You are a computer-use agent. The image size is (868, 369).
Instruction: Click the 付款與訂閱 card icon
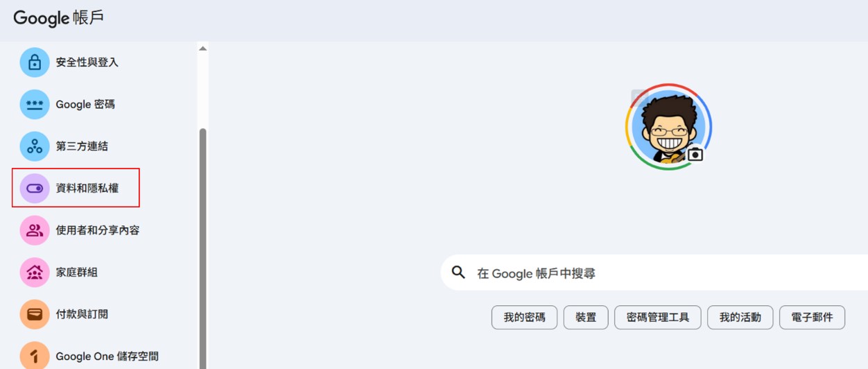(35, 314)
